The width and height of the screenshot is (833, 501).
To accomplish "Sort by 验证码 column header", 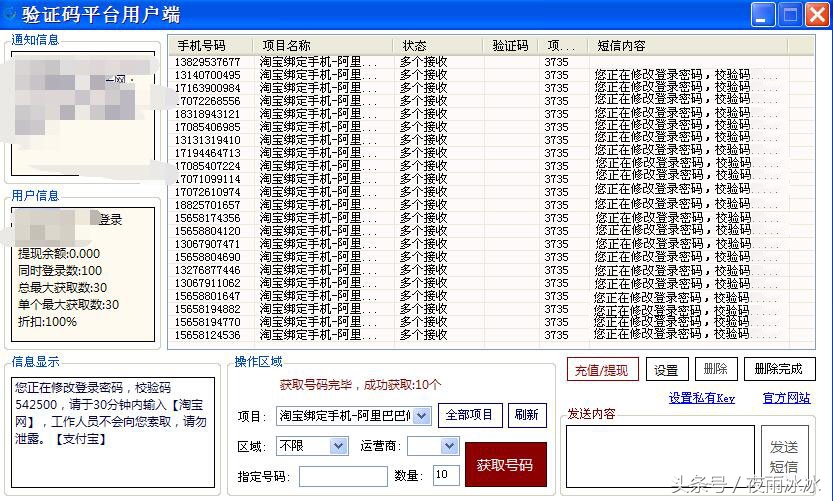I will tap(511, 46).
